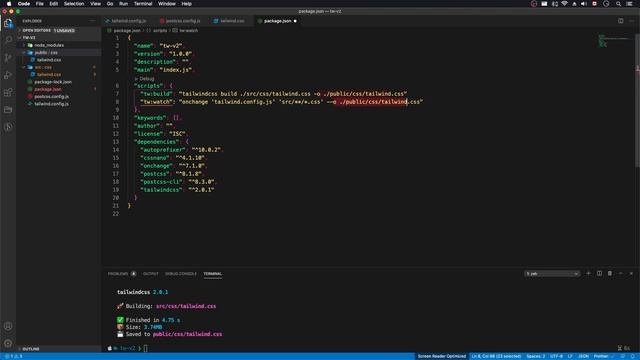This screenshot has width=640, height=360.
Task: Click the Debug code lens above scripts
Action: pos(144,78)
